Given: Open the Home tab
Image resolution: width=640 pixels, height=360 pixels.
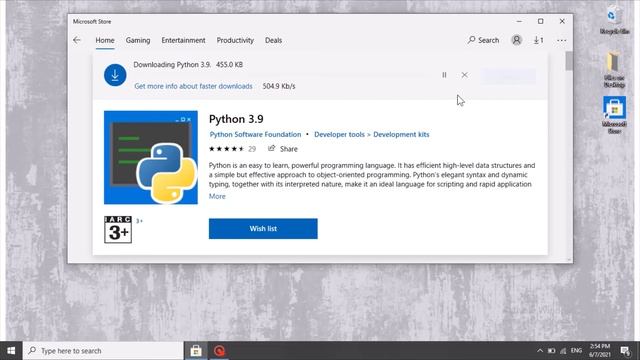Looking at the screenshot, I should point(105,40).
